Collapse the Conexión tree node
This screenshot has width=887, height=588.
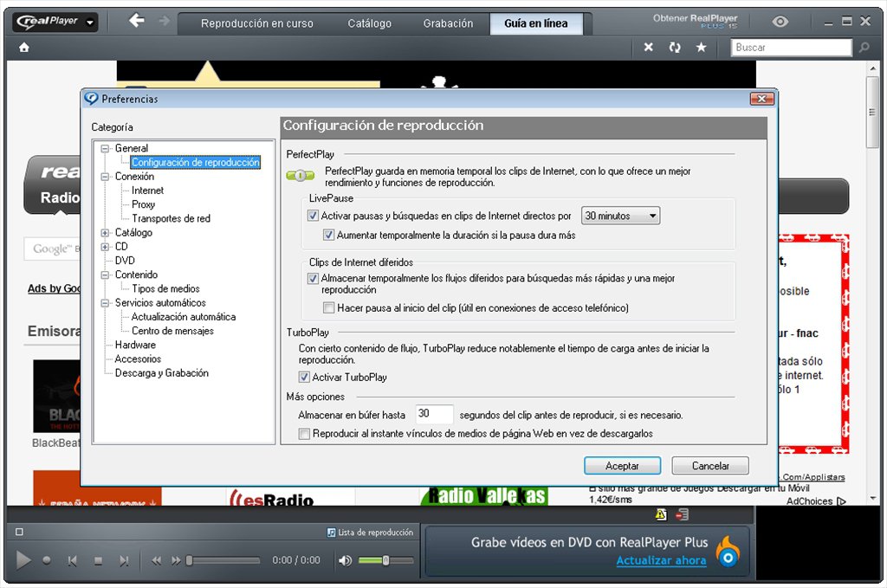(105, 177)
